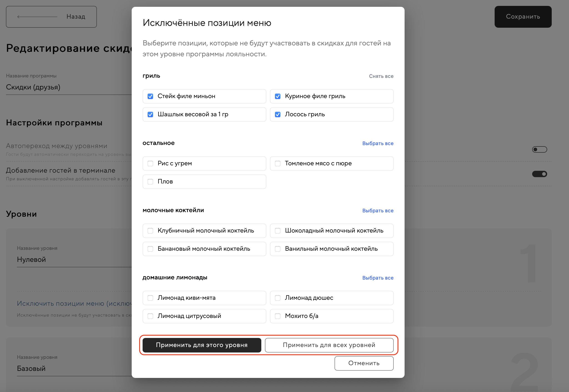Tick the Плов checkbox
The width and height of the screenshot is (569, 392).
click(150, 182)
